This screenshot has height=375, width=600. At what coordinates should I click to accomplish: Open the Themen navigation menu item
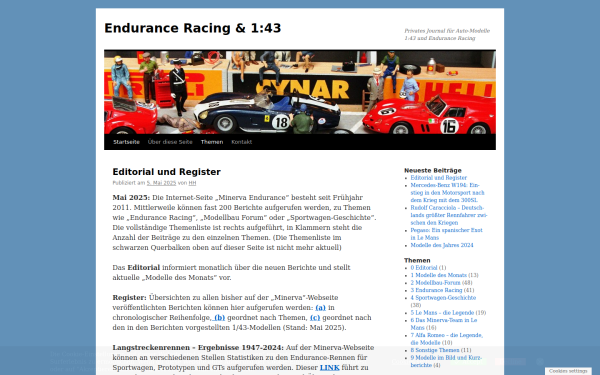click(212, 142)
